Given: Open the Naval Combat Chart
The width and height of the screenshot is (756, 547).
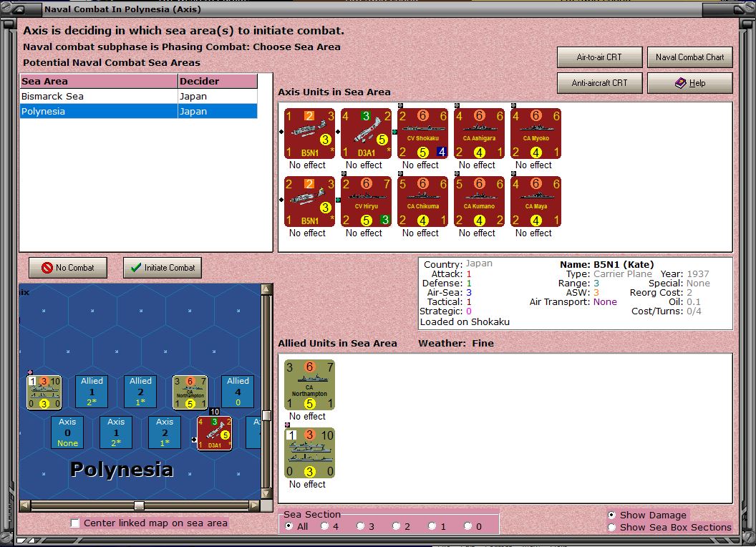Looking at the screenshot, I should [x=689, y=57].
